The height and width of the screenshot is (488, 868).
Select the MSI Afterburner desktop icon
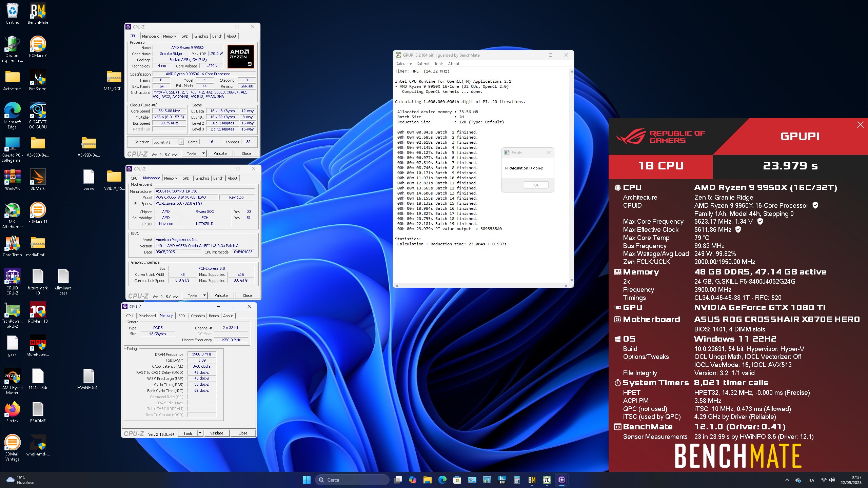pyautogui.click(x=12, y=215)
